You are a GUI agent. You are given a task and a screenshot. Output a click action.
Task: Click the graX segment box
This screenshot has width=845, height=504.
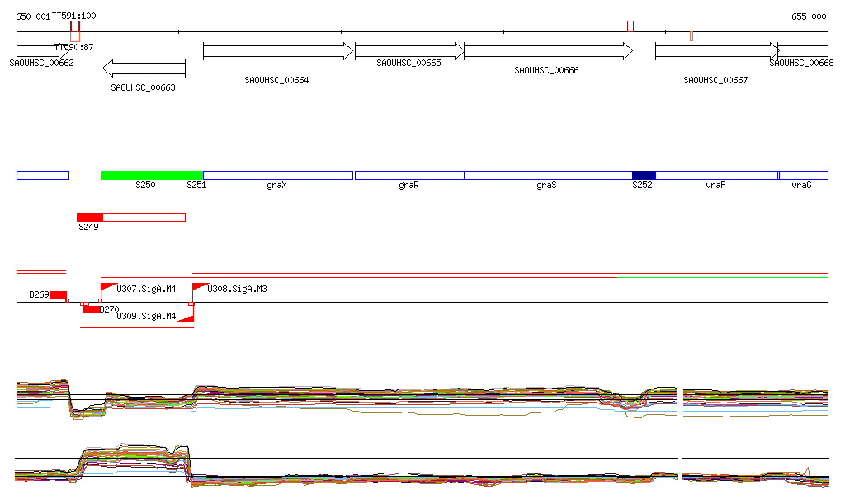pyautogui.click(x=277, y=175)
